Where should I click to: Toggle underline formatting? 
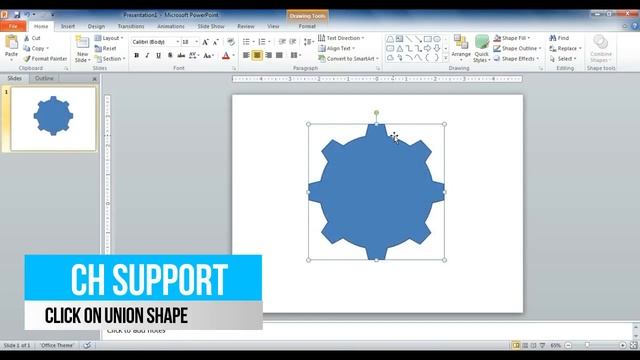point(158,55)
